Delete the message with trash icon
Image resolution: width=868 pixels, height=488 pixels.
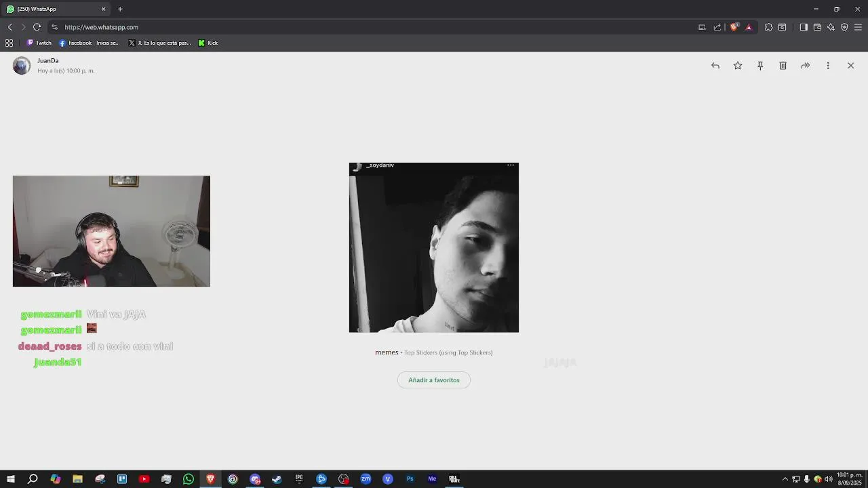coord(783,66)
